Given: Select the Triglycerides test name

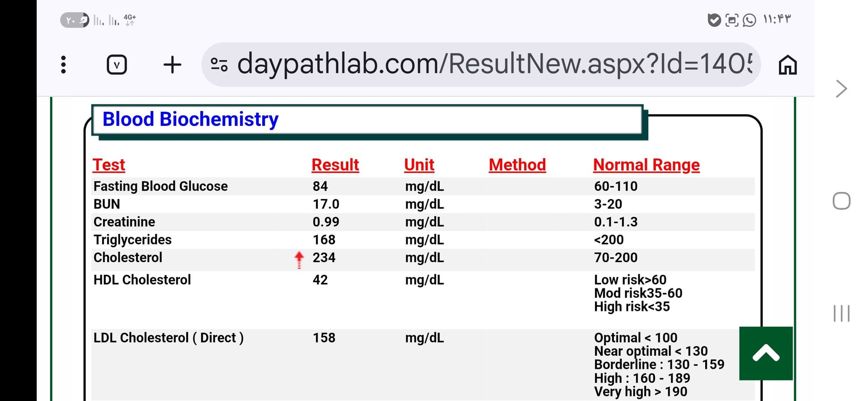Looking at the screenshot, I should point(132,240).
